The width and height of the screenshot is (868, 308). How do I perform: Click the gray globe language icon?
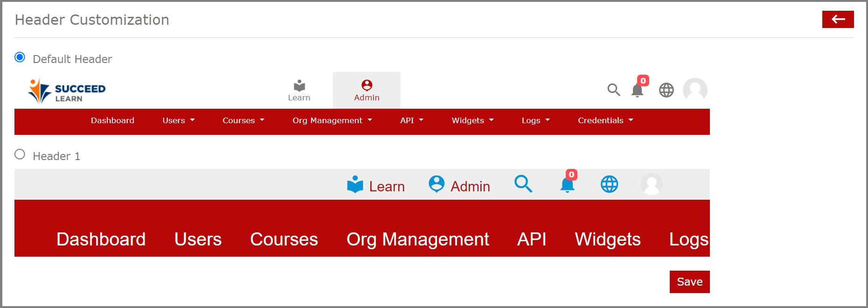click(x=666, y=90)
